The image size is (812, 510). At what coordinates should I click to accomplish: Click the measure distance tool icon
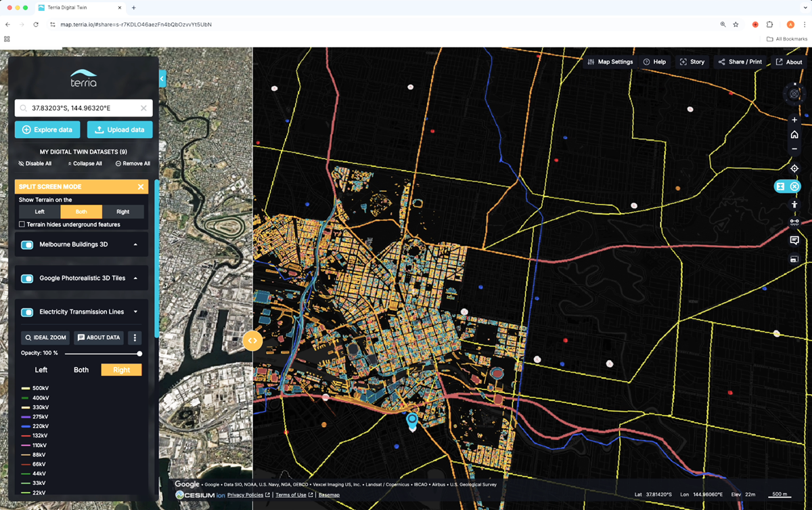point(794,222)
